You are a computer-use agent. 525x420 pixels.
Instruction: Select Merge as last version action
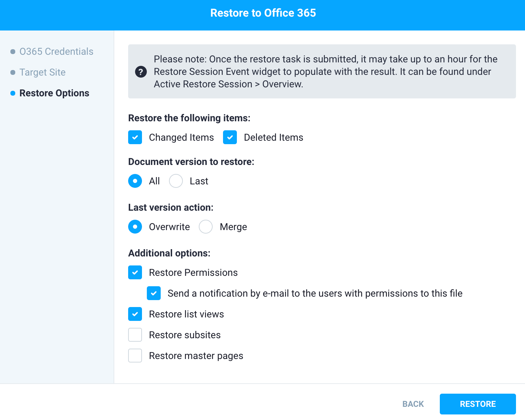206,227
